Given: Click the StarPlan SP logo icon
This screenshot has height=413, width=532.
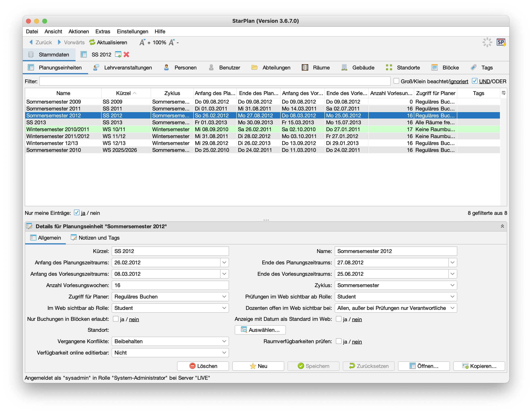Looking at the screenshot, I should click(x=501, y=42).
